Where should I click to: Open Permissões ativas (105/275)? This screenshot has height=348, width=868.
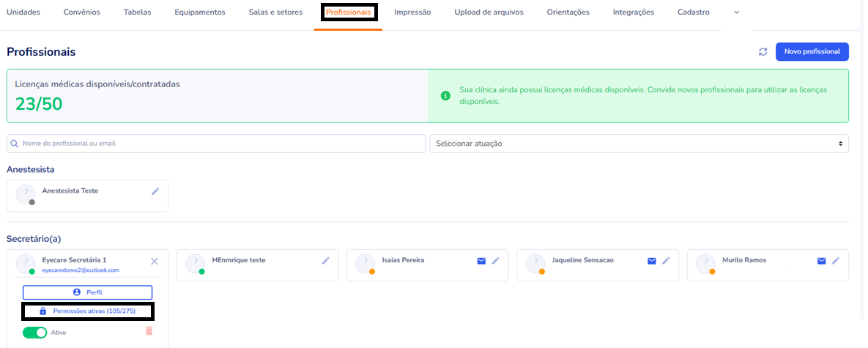point(88,311)
